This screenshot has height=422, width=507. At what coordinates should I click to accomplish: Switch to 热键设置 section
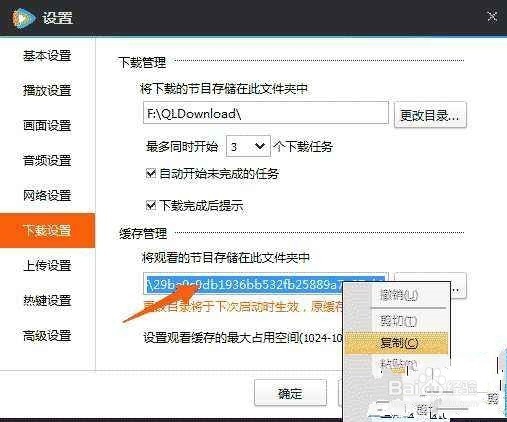(x=47, y=300)
